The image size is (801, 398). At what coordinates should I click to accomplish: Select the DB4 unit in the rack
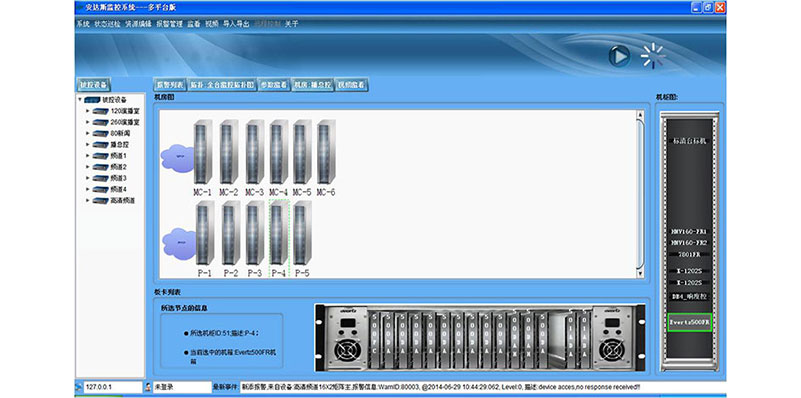(x=689, y=296)
